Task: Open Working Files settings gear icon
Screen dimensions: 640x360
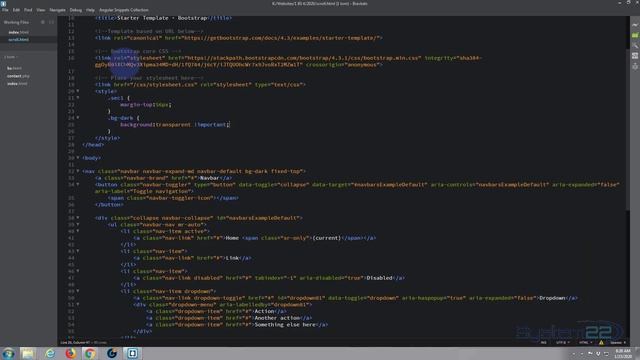Action: 43,22
